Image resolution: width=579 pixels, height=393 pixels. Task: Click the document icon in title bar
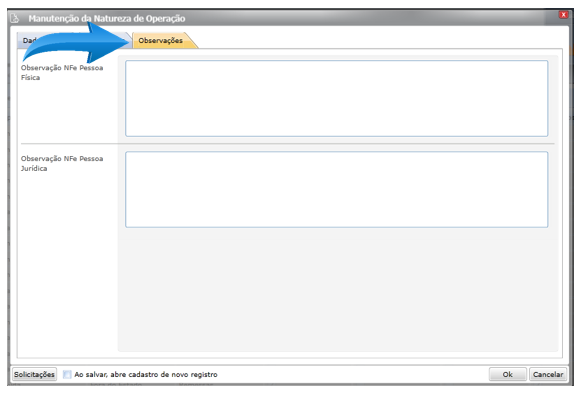pos(15,18)
